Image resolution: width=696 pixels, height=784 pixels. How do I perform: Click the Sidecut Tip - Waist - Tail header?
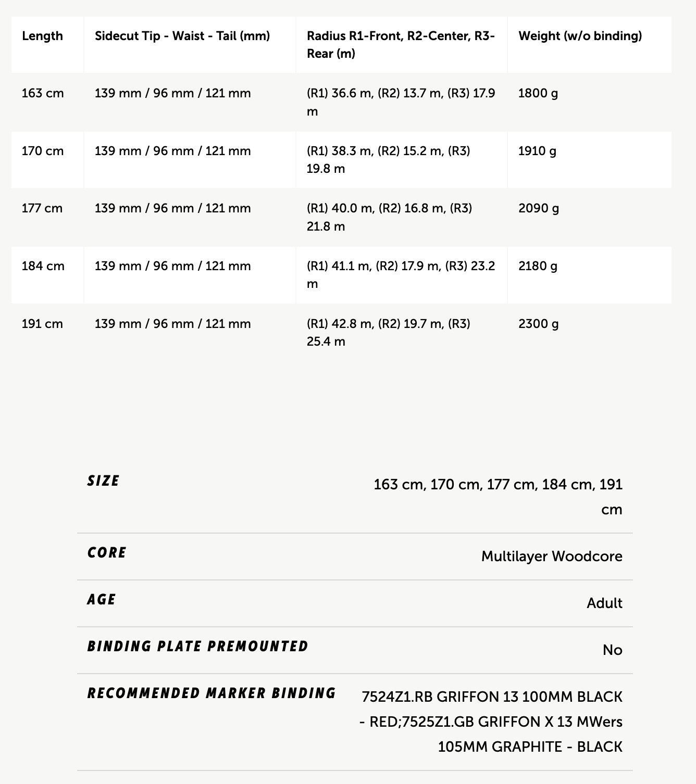182,36
